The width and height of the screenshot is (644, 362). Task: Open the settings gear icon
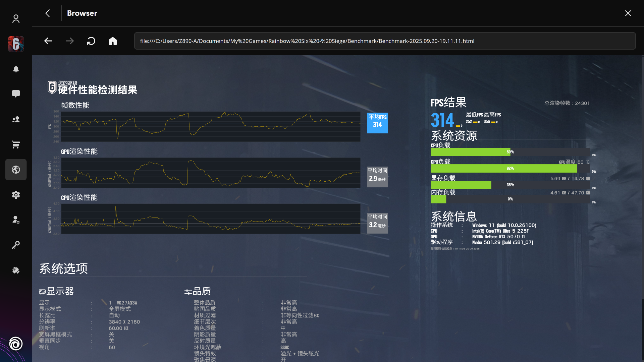[16, 195]
